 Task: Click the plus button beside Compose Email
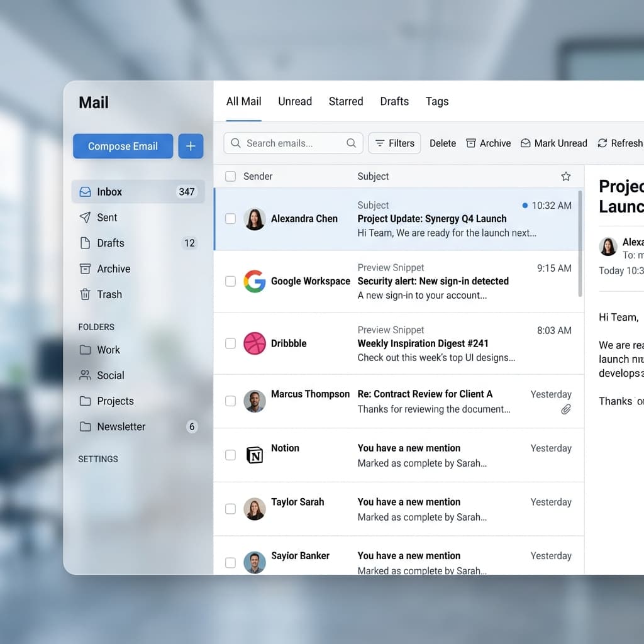click(x=191, y=146)
